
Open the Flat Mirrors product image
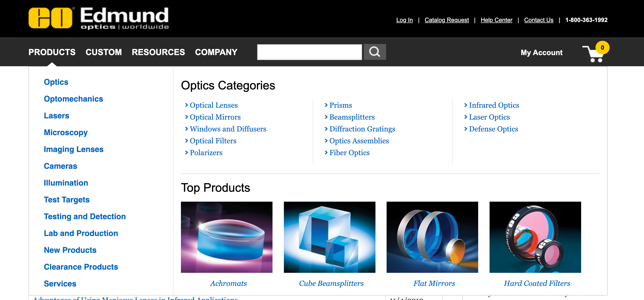coord(432,237)
